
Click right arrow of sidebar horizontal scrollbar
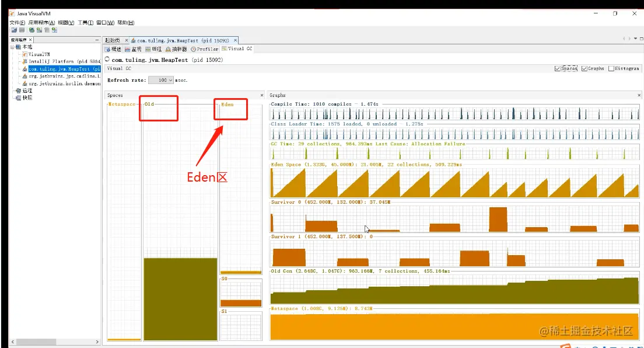97,342
